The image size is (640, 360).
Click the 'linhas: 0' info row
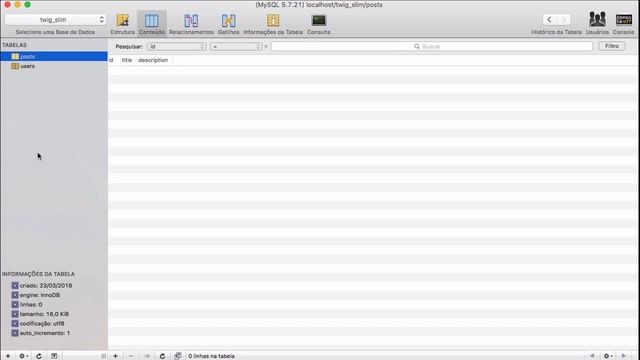click(x=27, y=304)
